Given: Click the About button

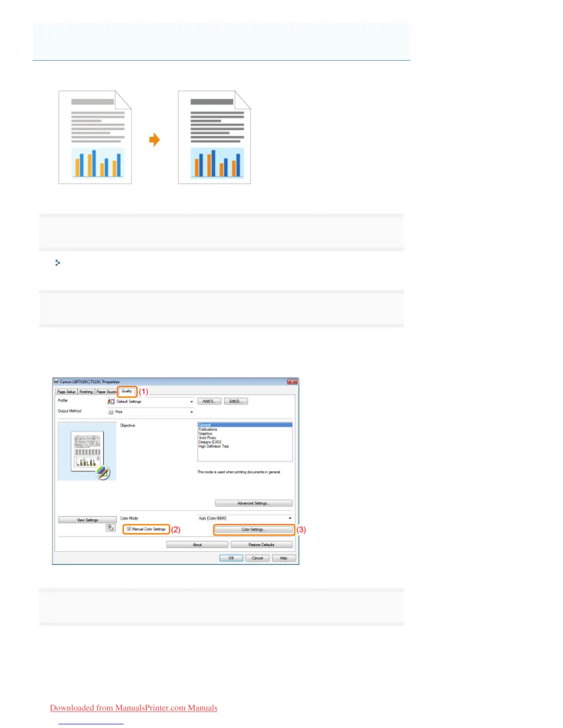Looking at the screenshot, I should click(197, 545).
